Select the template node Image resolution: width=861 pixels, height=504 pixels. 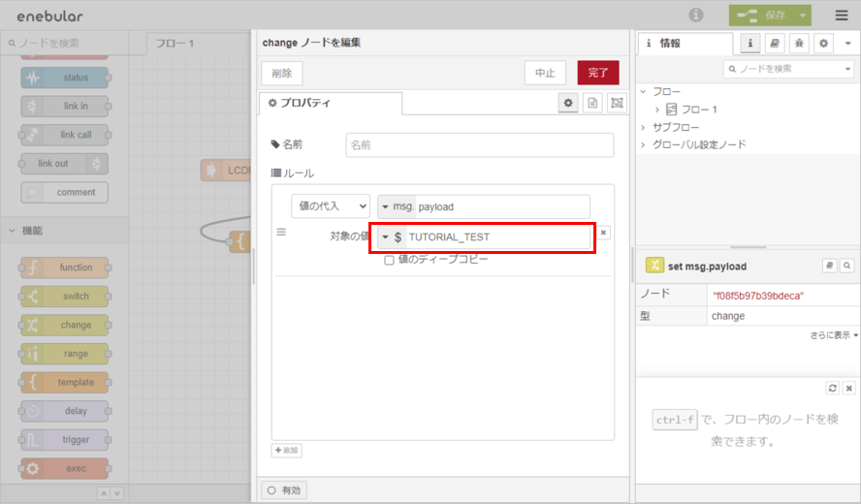click(x=65, y=382)
